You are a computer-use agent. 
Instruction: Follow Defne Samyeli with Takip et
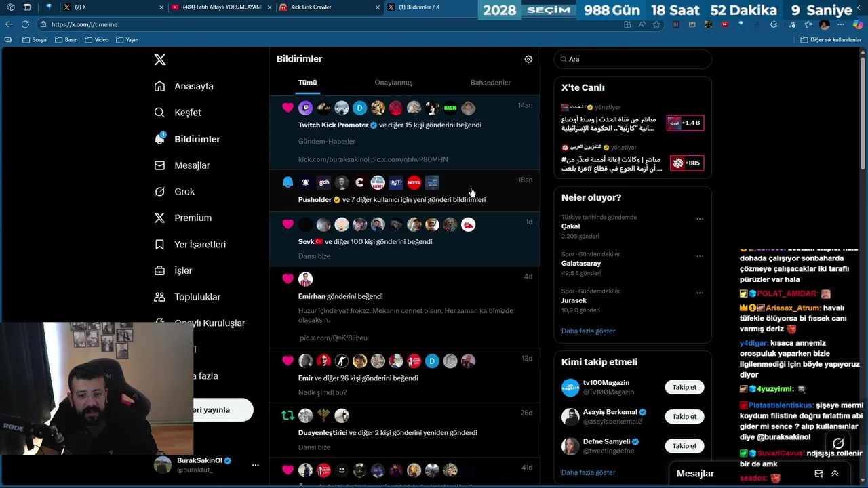[x=684, y=446]
